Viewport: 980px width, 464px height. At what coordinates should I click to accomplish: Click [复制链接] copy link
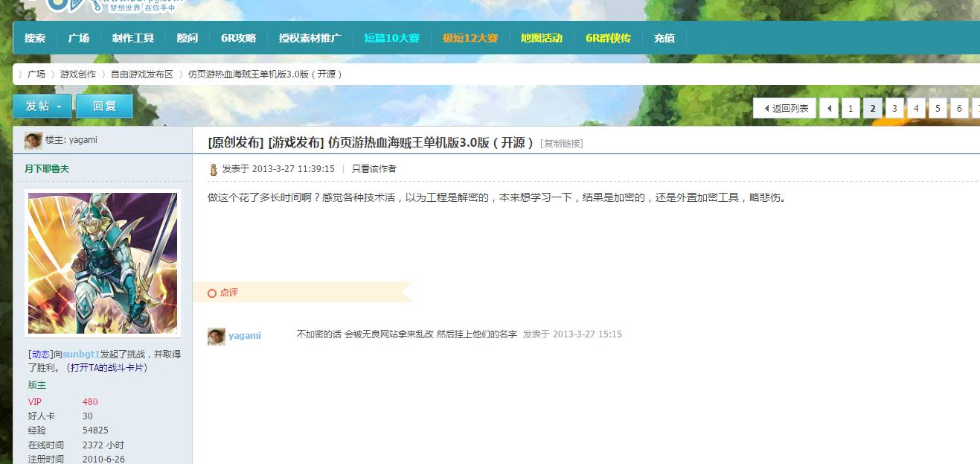click(562, 144)
